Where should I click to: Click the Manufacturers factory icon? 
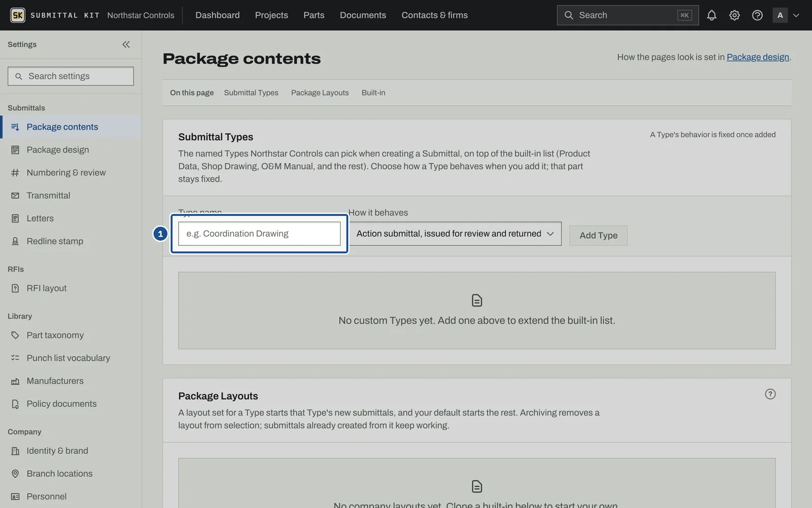point(15,381)
